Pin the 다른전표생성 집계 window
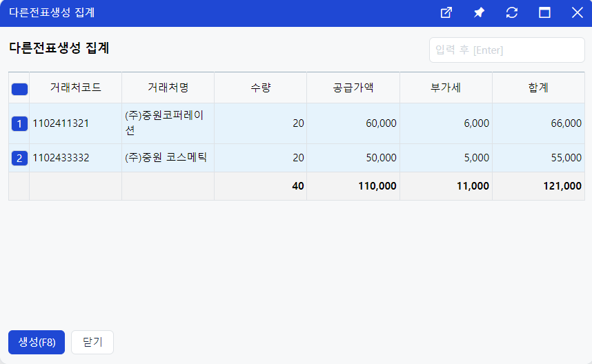Screen dimensions: 592x364 tap(479, 13)
